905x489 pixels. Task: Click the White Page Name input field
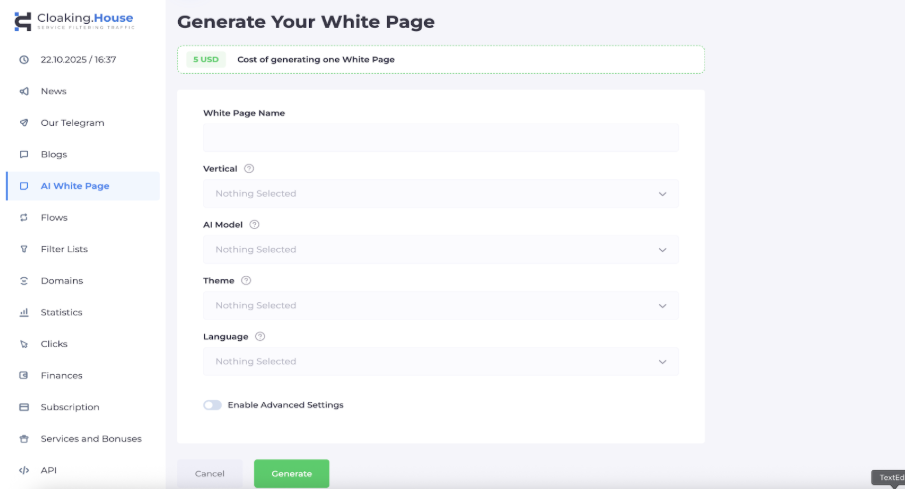coord(440,138)
